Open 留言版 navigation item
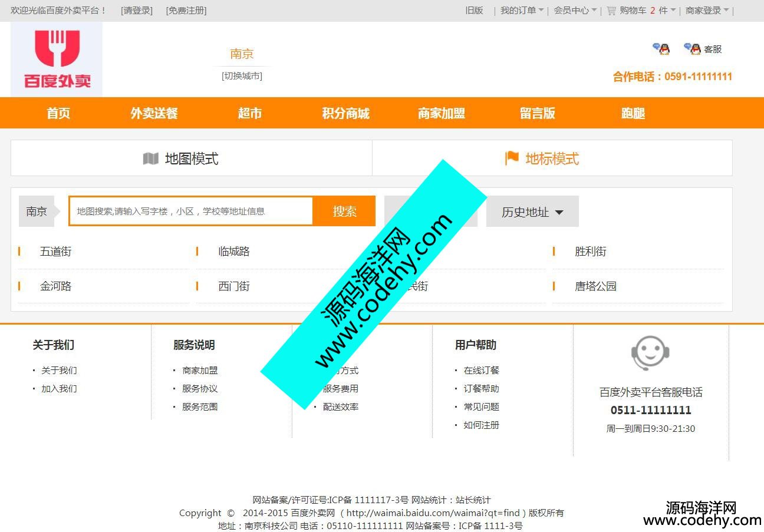This screenshot has width=764, height=532. pyautogui.click(x=538, y=113)
